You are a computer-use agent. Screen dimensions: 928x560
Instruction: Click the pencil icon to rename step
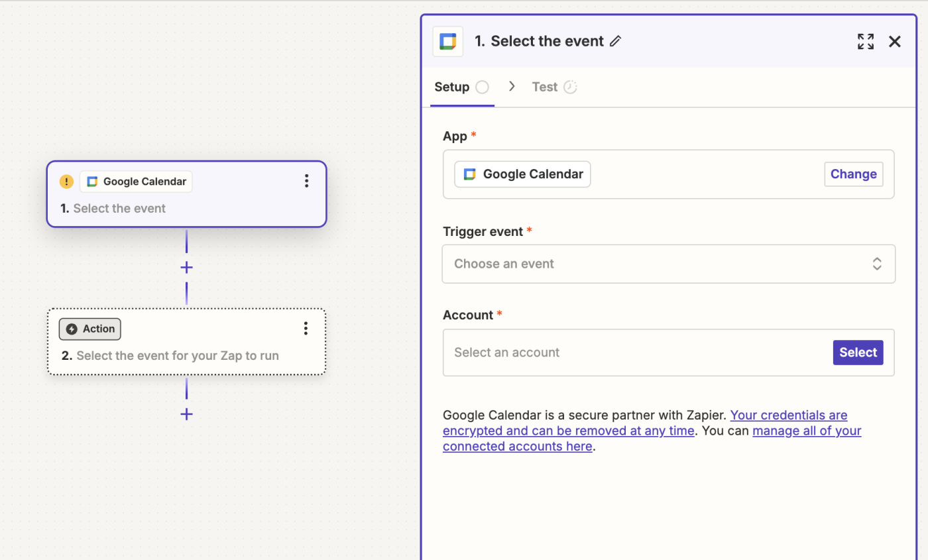(x=616, y=41)
